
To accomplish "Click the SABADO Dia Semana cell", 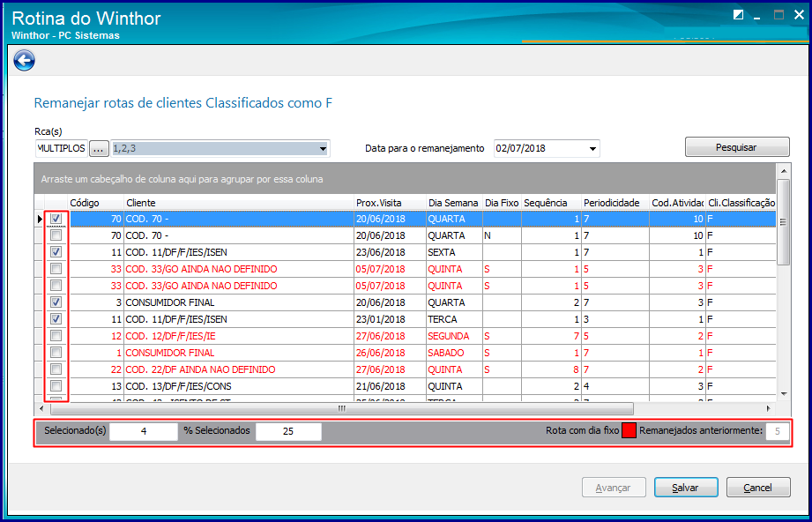I will coord(454,353).
